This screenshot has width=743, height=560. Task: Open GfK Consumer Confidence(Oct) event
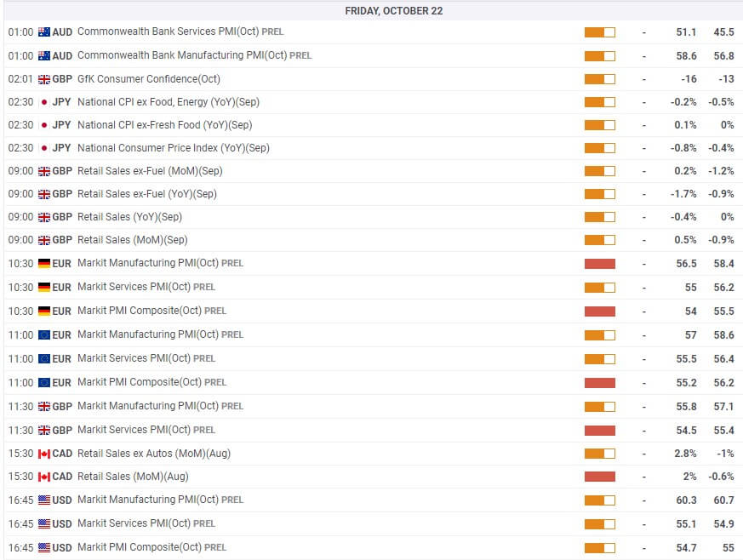tap(149, 78)
